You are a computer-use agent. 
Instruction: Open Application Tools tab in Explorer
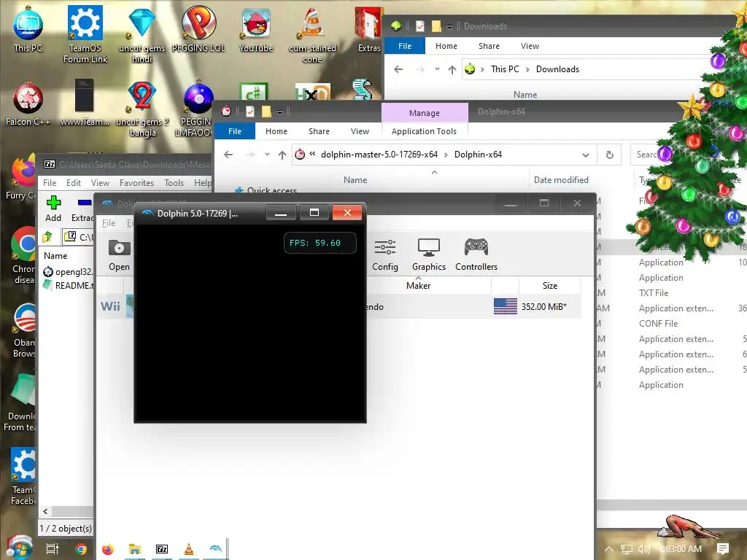pyautogui.click(x=424, y=131)
